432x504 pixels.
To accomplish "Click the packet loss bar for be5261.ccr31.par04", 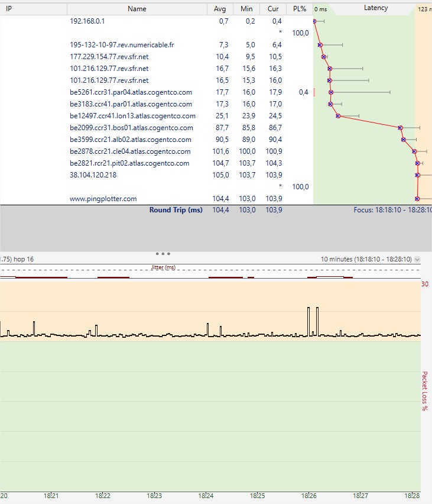I will [x=314, y=92].
